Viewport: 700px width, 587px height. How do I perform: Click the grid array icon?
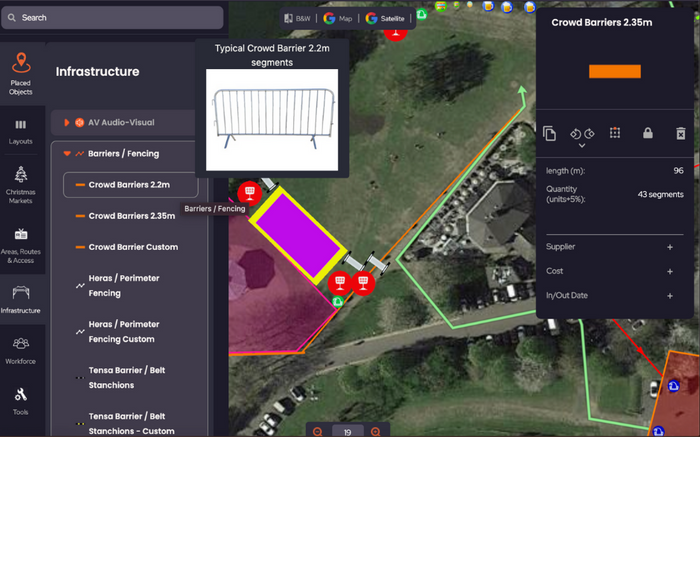click(x=615, y=133)
